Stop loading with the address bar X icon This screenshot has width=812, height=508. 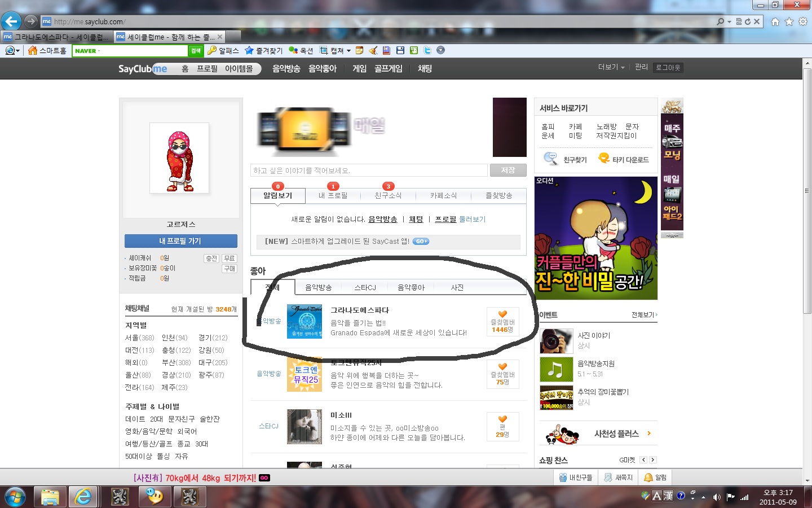tap(757, 21)
